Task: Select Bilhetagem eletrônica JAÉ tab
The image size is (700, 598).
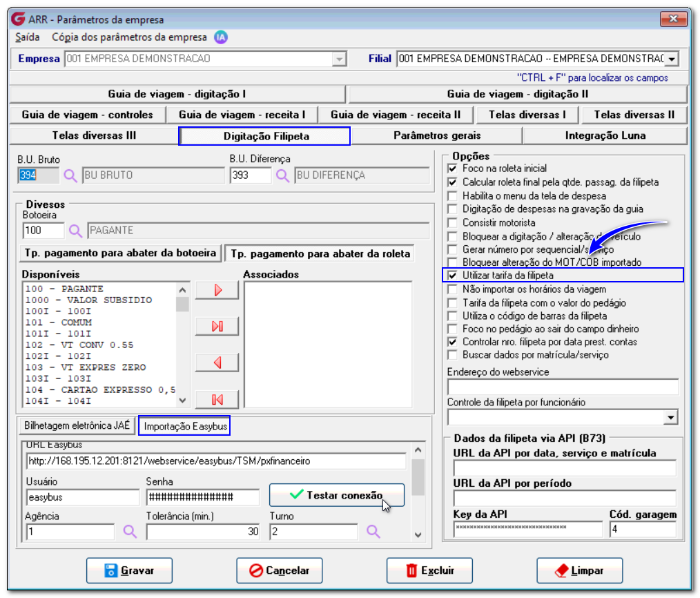Action: pyautogui.click(x=77, y=425)
